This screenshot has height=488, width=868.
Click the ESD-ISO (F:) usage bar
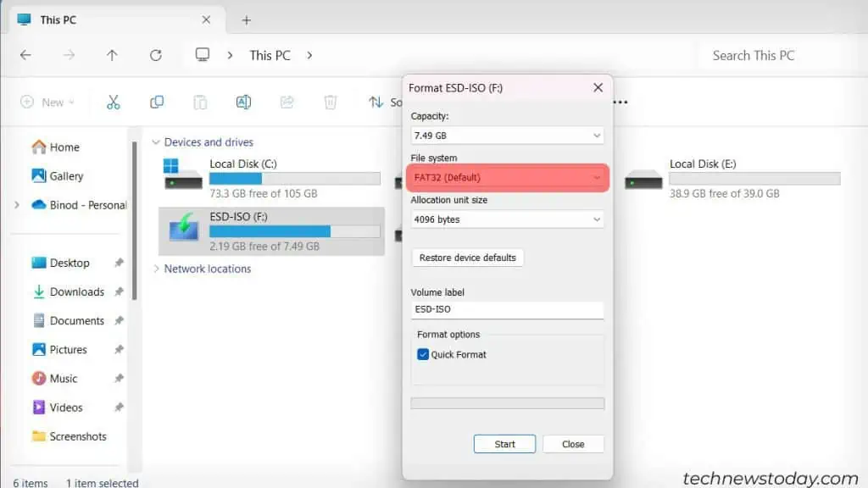point(294,231)
